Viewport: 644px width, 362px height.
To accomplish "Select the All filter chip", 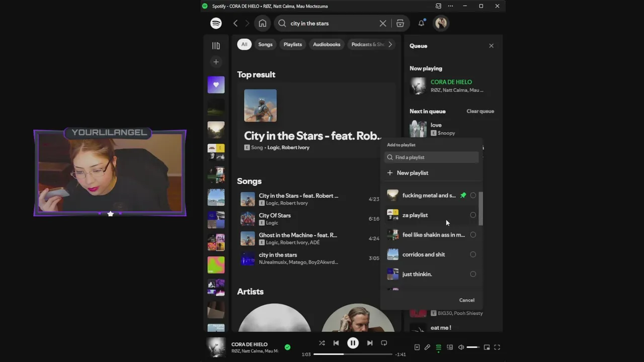I will click(244, 44).
